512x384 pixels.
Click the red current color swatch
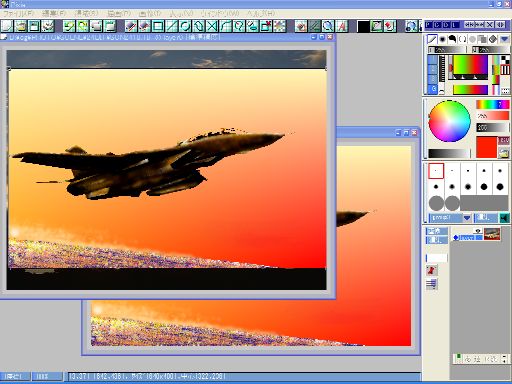(486, 147)
